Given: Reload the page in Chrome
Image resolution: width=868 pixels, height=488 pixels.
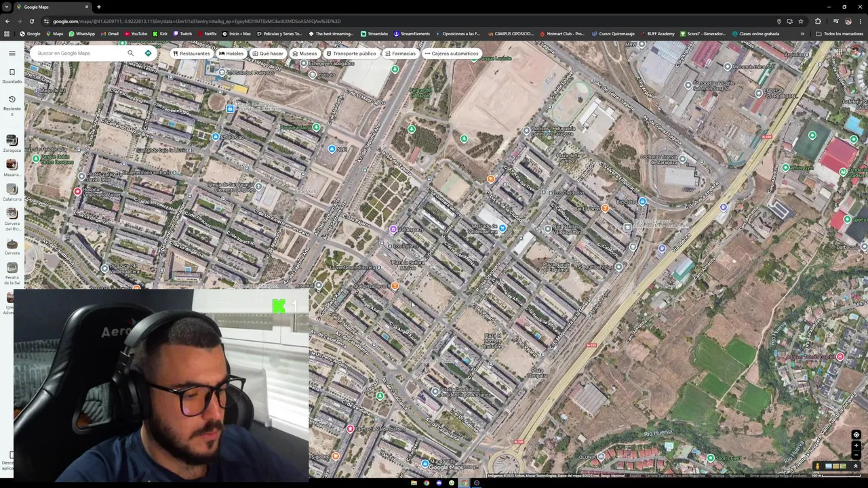Looking at the screenshot, I should click(x=31, y=21).
